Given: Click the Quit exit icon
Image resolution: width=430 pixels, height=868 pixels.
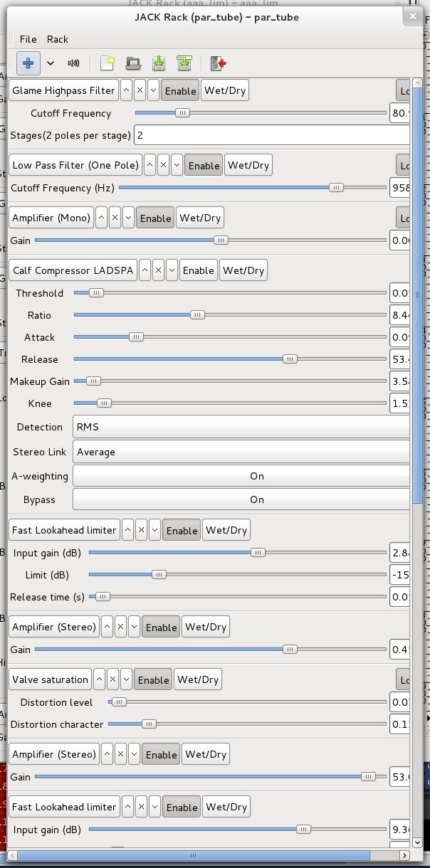Looking at the screenshot, I should 218,63.
